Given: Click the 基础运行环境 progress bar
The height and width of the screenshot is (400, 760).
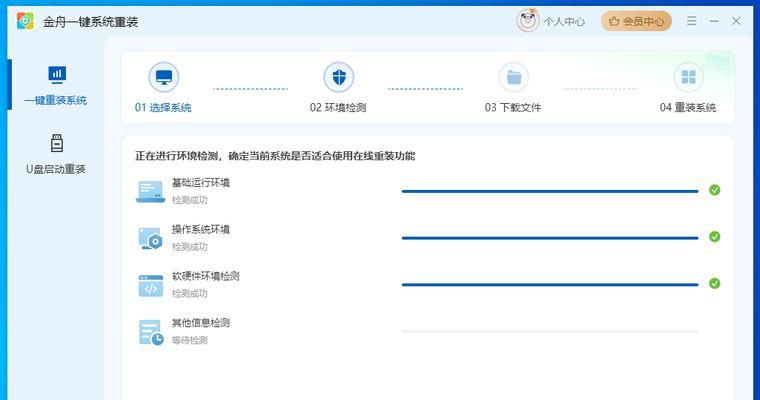Looking at the screenshot, I should point(549,190).
